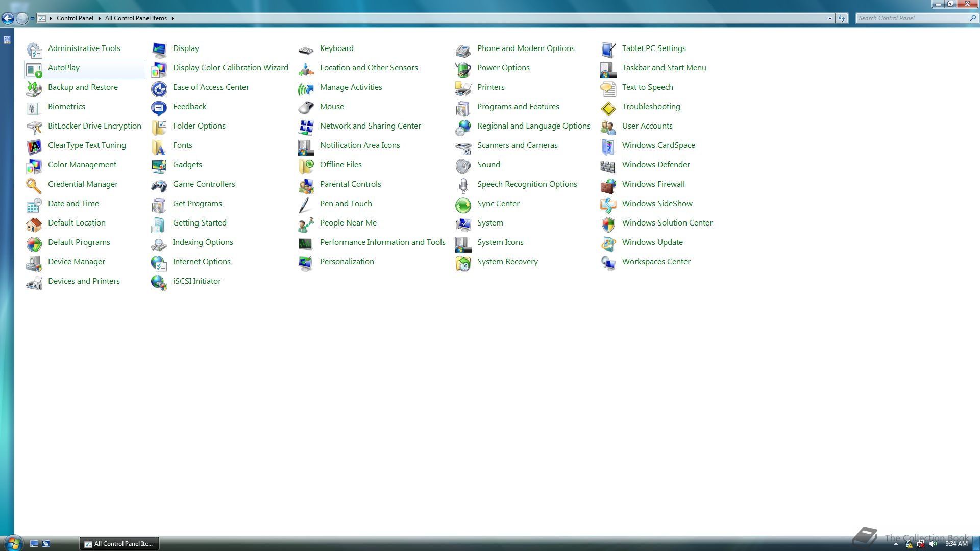Click the Display monitor icon
The height and width of the screenshot is (551, 980).
click(x=159, y=50)
